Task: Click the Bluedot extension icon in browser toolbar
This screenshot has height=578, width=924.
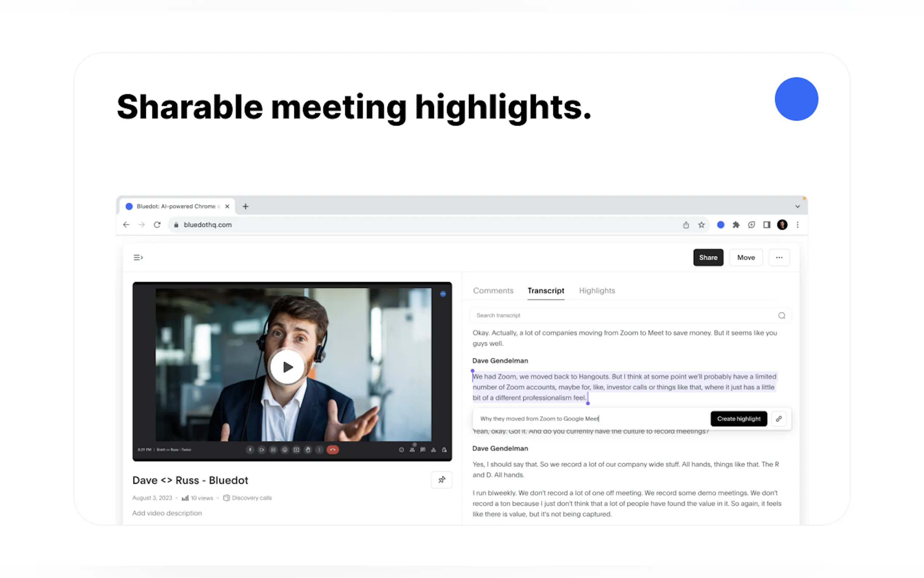Action: [x=720, y=225]
